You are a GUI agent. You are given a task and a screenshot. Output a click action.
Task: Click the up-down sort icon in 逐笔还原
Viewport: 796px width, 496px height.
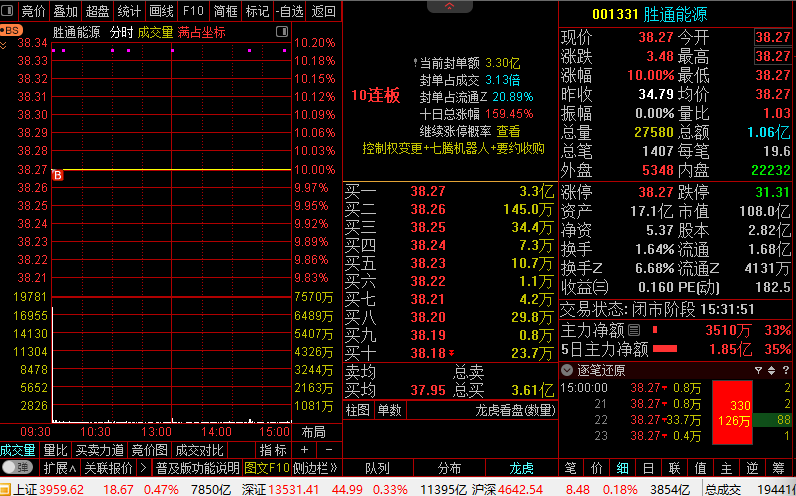pyautogui.click(x=771, y=371)
